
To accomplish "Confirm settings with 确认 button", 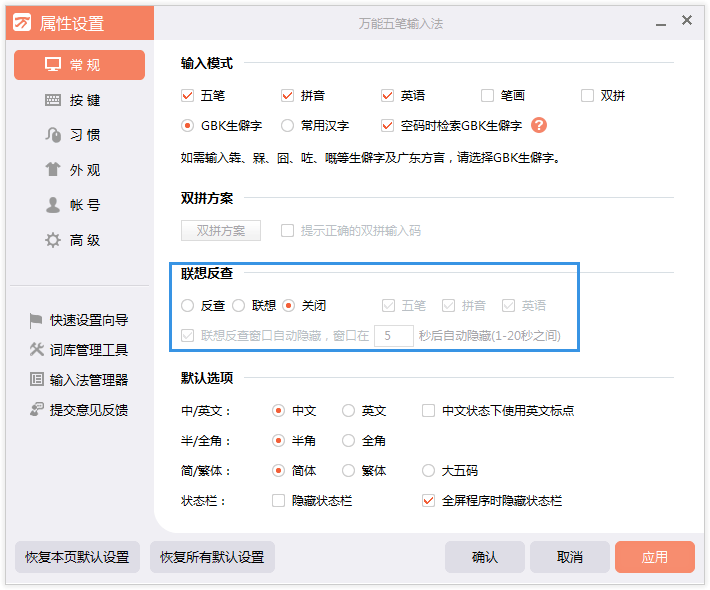I will (x=485, y=557).
